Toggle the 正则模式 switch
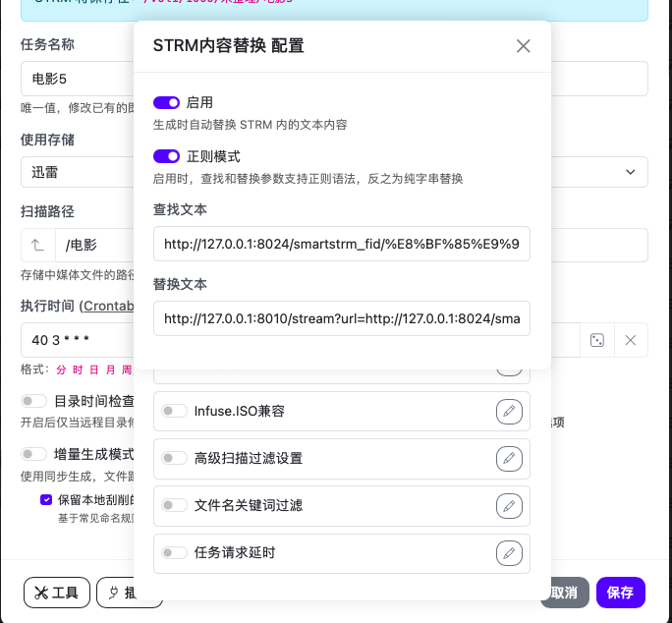Screen dimensions: 672x623 pos(166,156)
